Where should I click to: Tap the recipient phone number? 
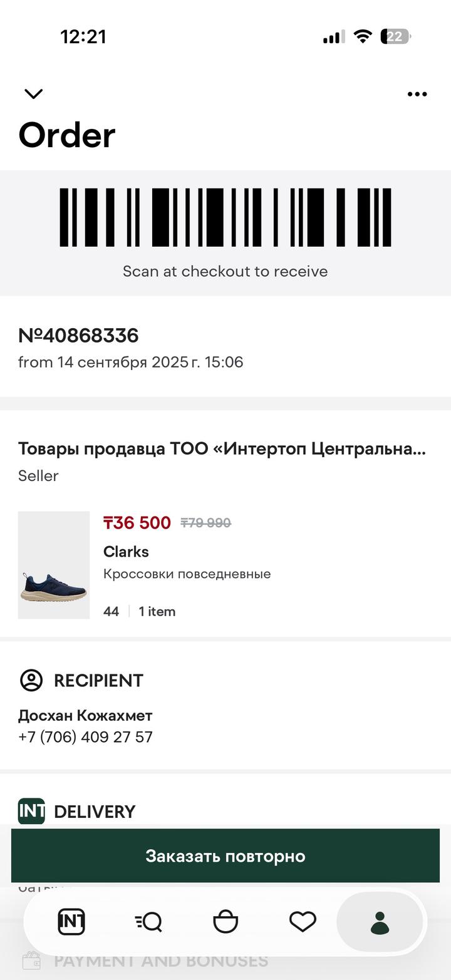click(85, 737)
